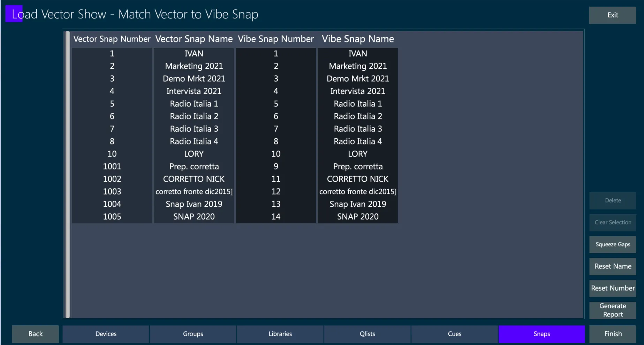The height and width of the screenshot is (345, 644).
Task: Open the Libraries tab
Action: [280, 334]
